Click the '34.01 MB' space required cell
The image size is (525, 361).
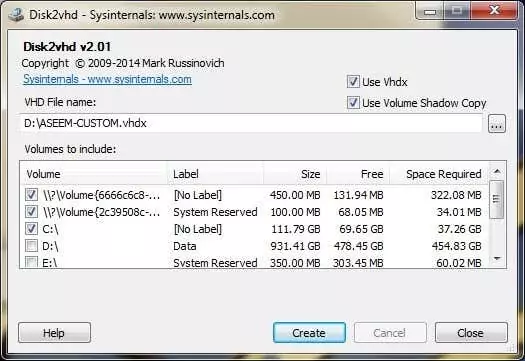click(459, 212)
